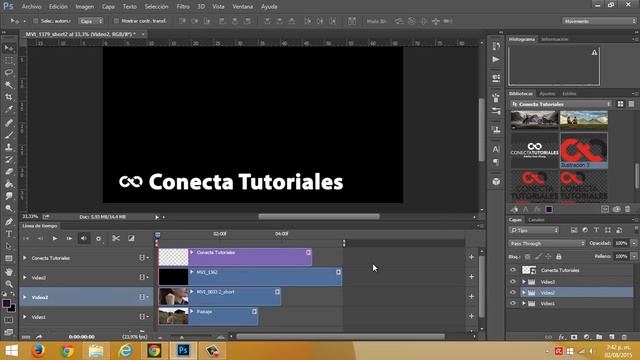
Task: Open Pass Through blend mode dropdown
Action: [x=547, y=243]
